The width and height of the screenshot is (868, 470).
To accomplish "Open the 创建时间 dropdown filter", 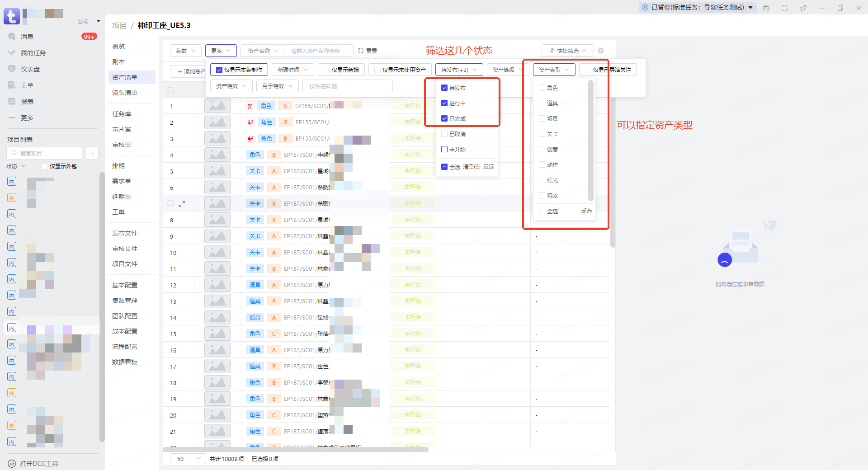I will coord(292,70).
